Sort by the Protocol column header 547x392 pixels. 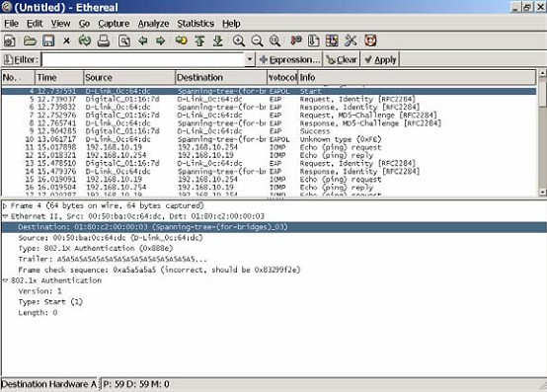(x=282, y=77)
